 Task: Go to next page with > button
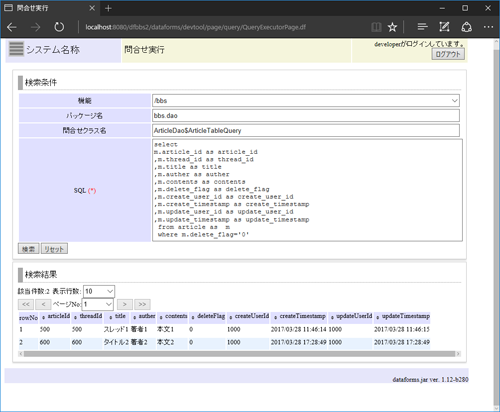[x=125, y=304]
